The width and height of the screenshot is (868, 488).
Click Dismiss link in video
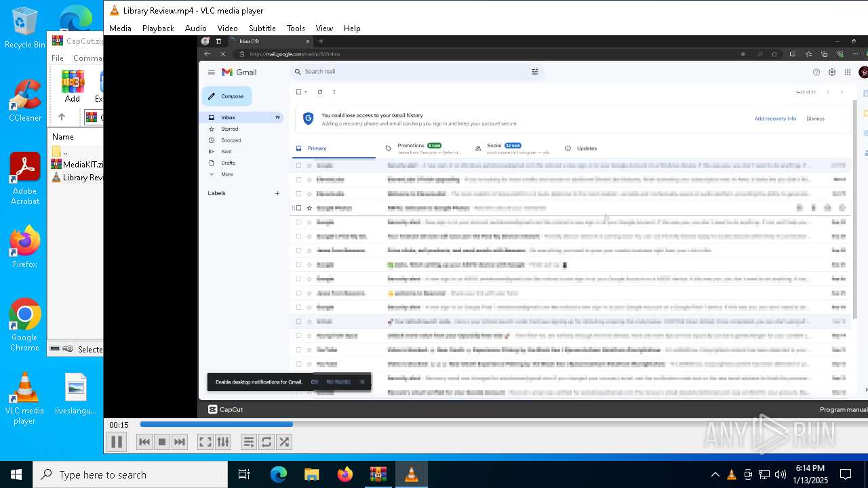(x=815, y=119)
